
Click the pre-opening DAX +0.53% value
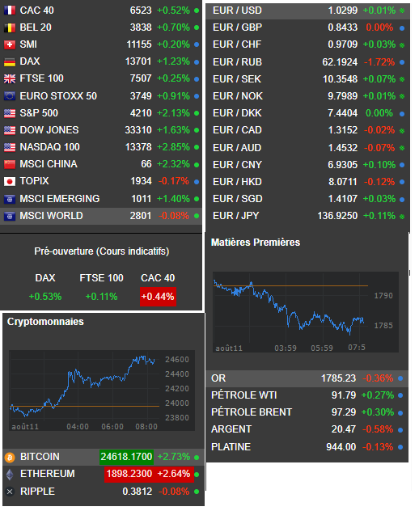[x=45, y=297]
